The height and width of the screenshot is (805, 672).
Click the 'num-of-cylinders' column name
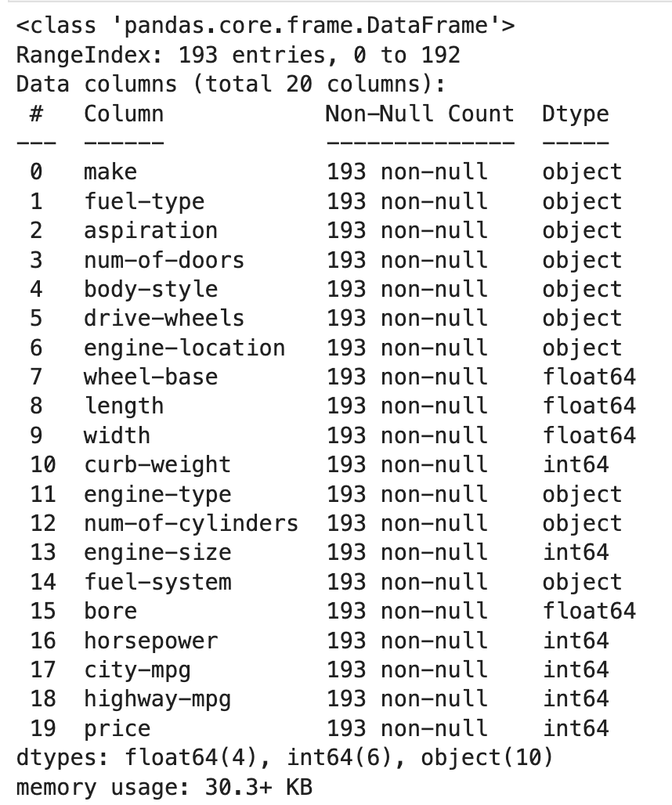click(x=191, y=523)
